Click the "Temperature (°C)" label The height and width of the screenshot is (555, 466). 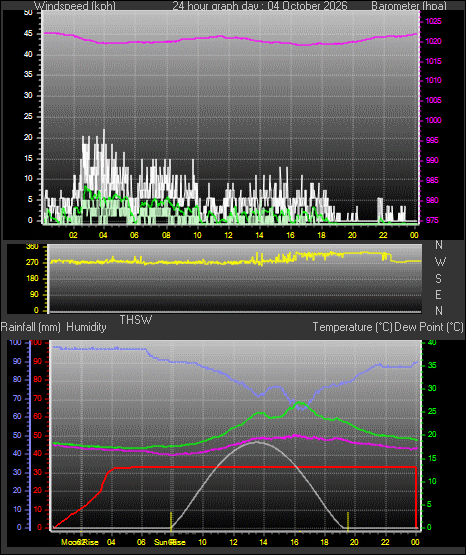click(x=352, y=327)
